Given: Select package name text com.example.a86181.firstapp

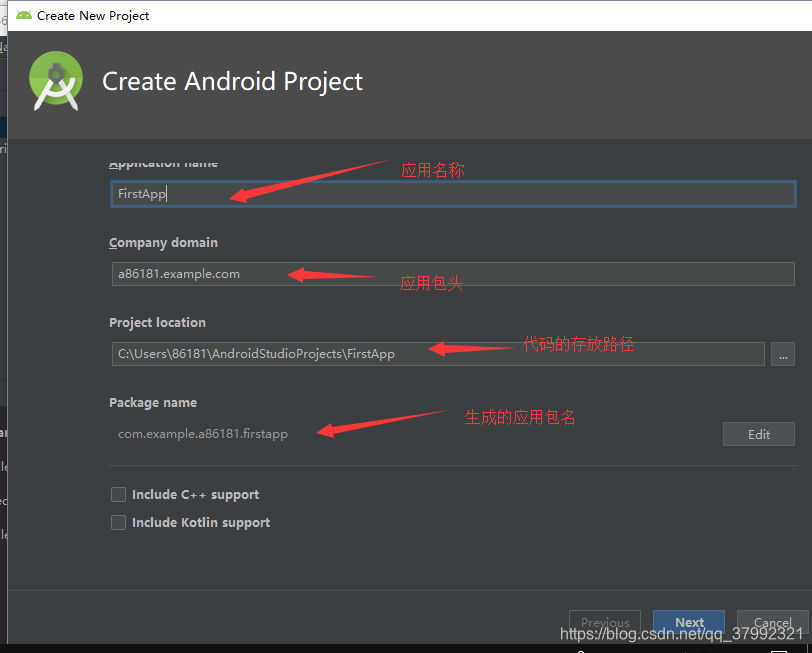Looking at the screenshot, I should pyautogui.click(x=202, y=434).
